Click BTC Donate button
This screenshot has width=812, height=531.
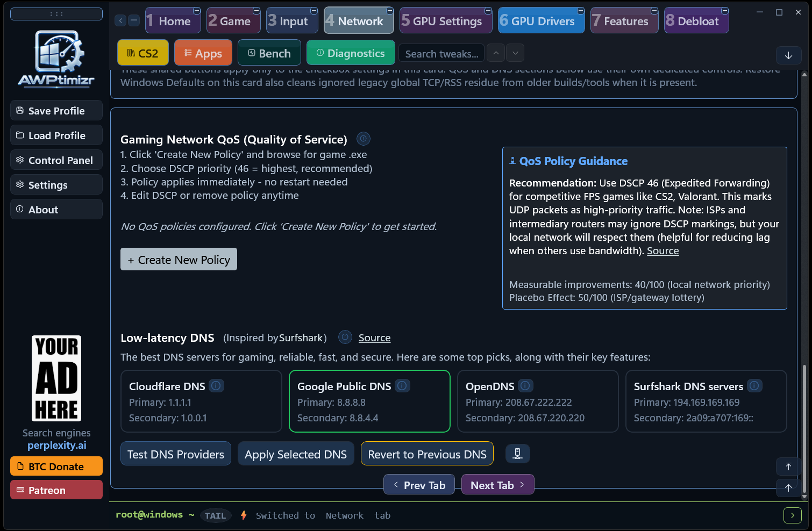56,466
